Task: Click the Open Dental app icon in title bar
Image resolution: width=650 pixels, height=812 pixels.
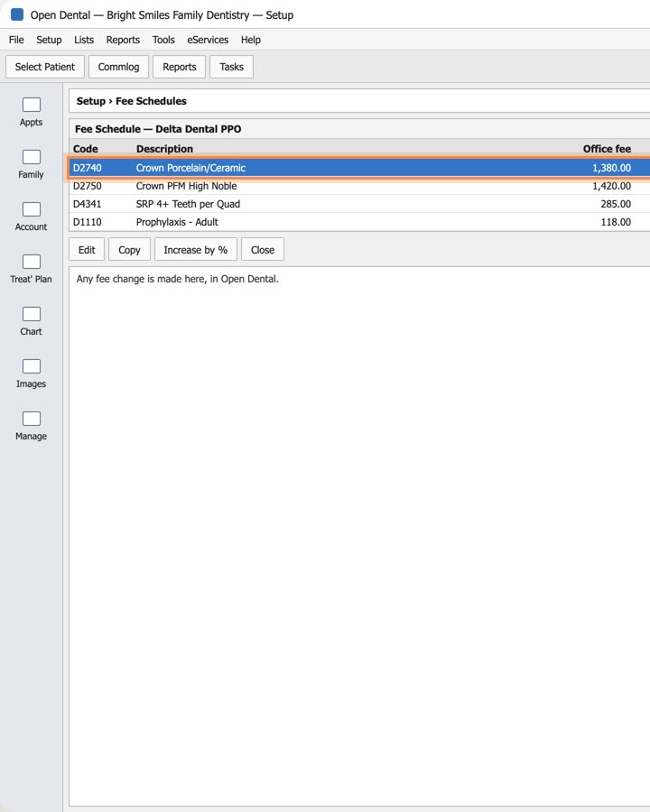Action: coord(17,14)
